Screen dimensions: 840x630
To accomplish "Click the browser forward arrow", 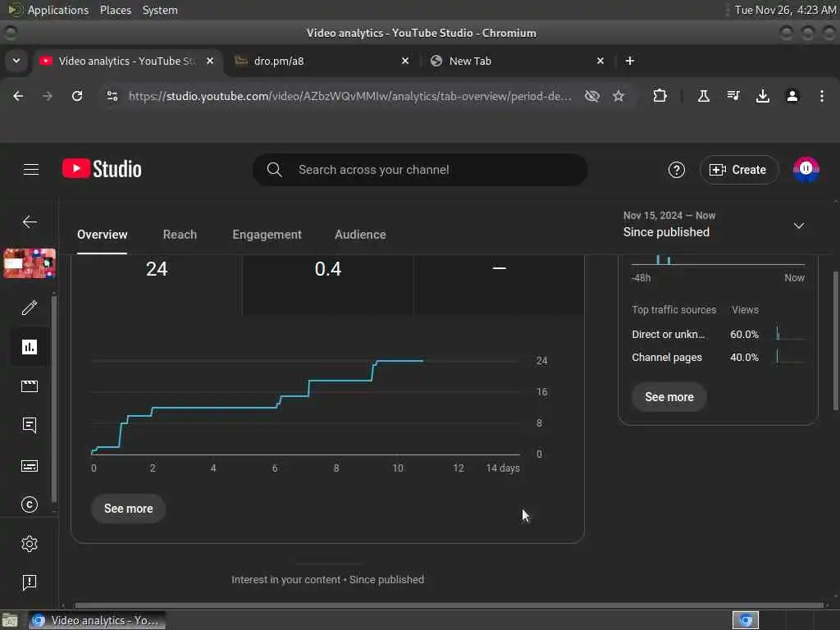I will coord(47,96).
